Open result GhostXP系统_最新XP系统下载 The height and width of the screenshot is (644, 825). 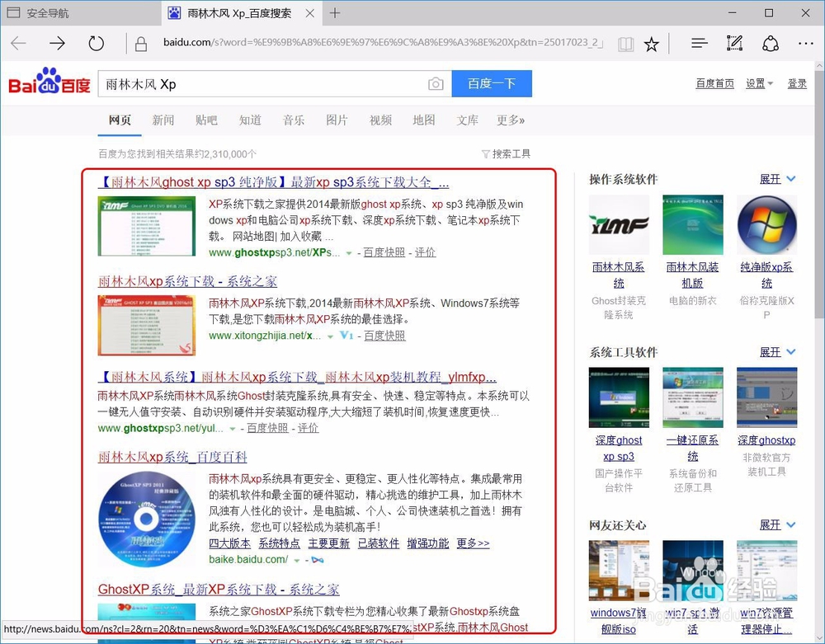(219, 590)
